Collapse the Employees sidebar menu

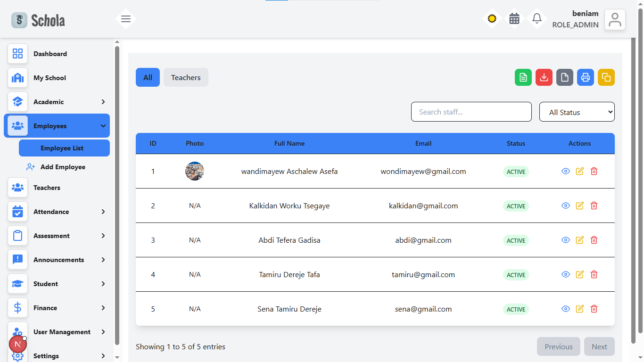[57, 125]
